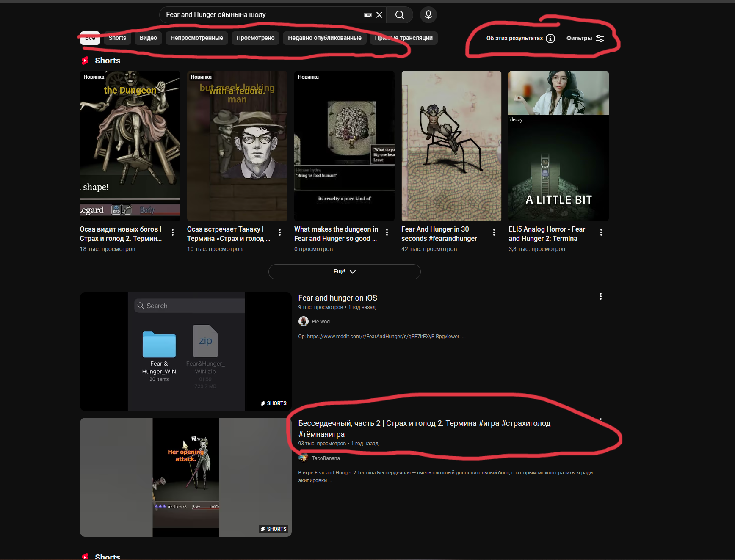
Task: Select the Просмотрено filter chip
Action: 255,38
